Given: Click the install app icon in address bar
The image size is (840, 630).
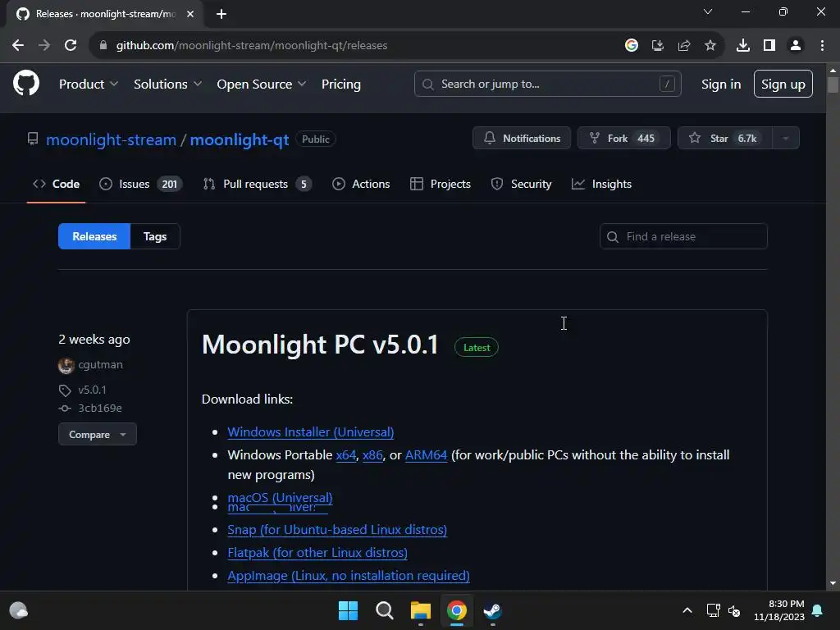Looking at the screenshot, I should [x=658, y=46].
